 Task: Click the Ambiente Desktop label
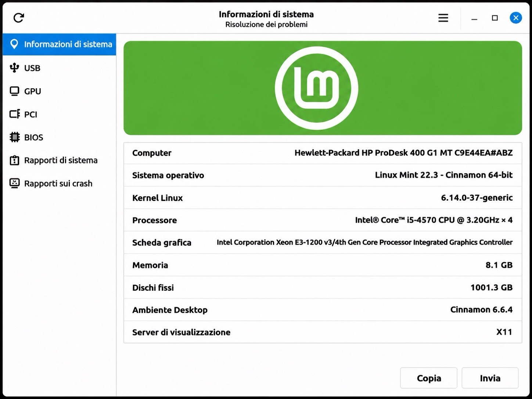[170, 310]
